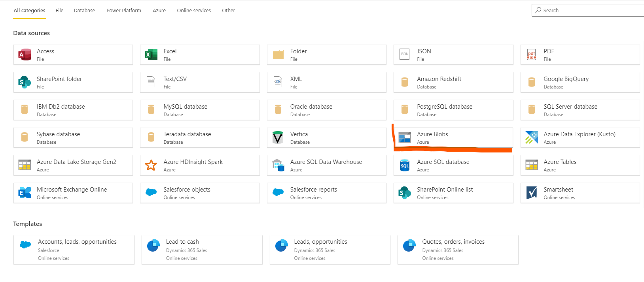Choose the IBM Db2 database connector
Screen dimensions: 644x282
click(73, 110)
